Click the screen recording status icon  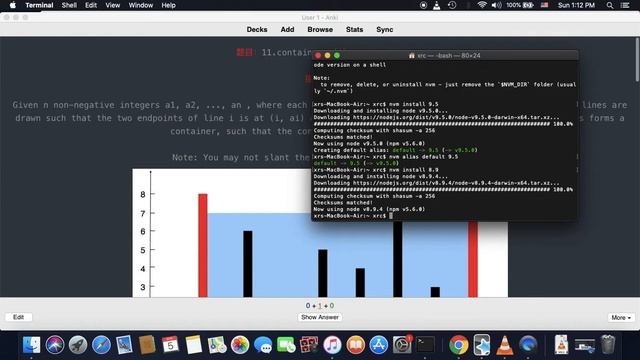tap(423, 5)
